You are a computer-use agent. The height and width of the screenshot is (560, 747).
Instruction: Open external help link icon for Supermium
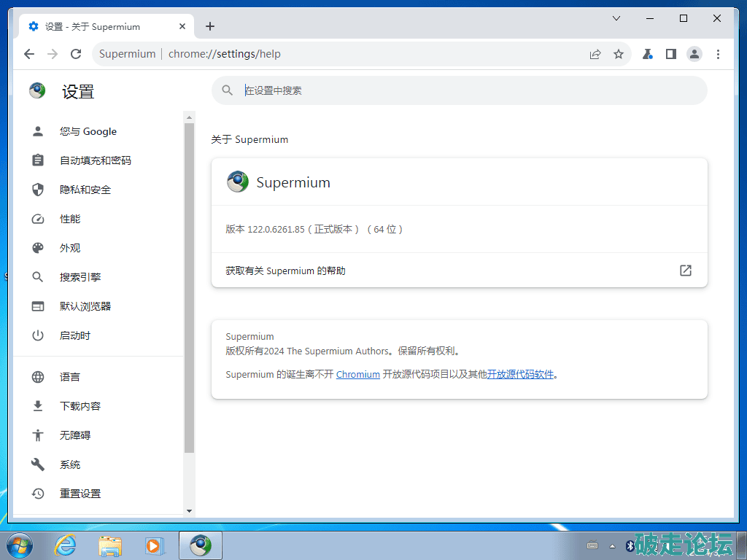685,271
